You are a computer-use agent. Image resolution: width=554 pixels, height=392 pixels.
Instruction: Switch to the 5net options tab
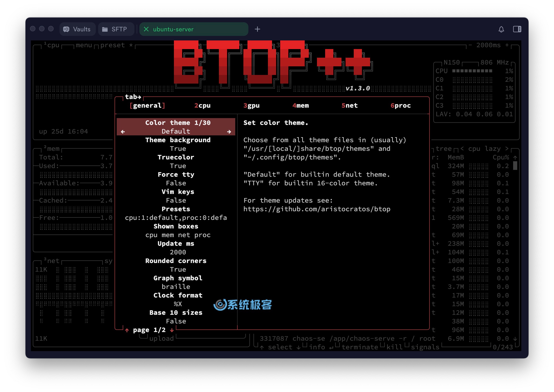(x=350, y=105)
